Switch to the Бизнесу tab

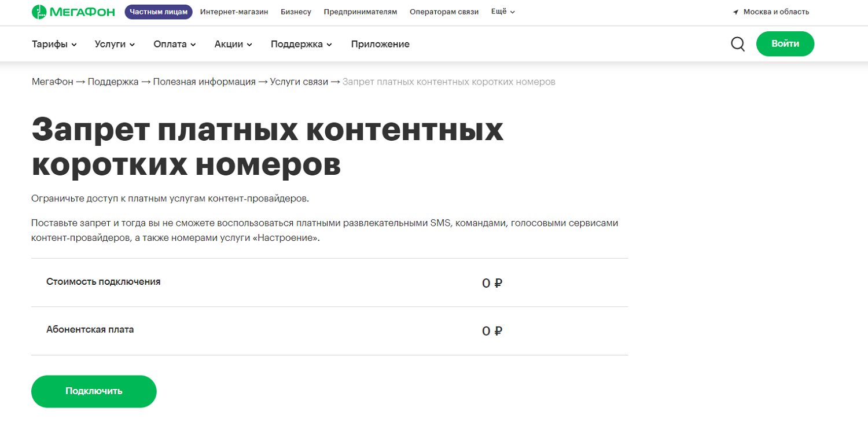[296, 12]
